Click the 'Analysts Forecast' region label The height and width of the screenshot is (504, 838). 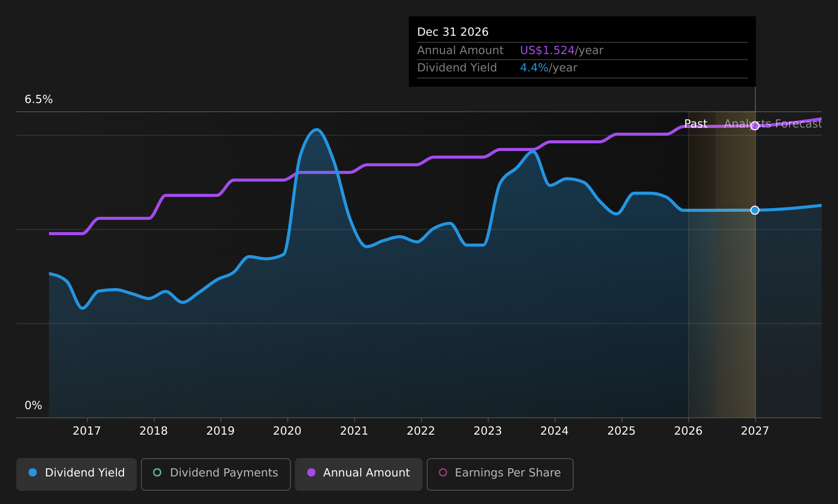coord(773,124)
